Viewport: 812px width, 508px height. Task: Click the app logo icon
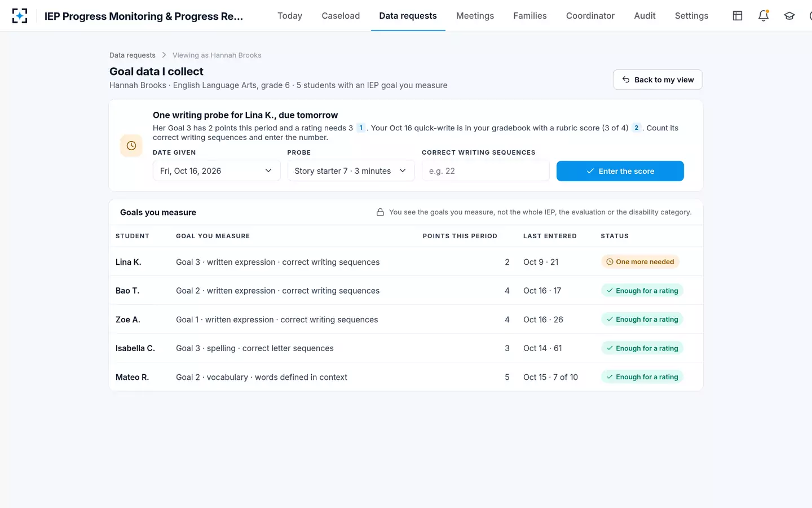[x=20, y=16]
